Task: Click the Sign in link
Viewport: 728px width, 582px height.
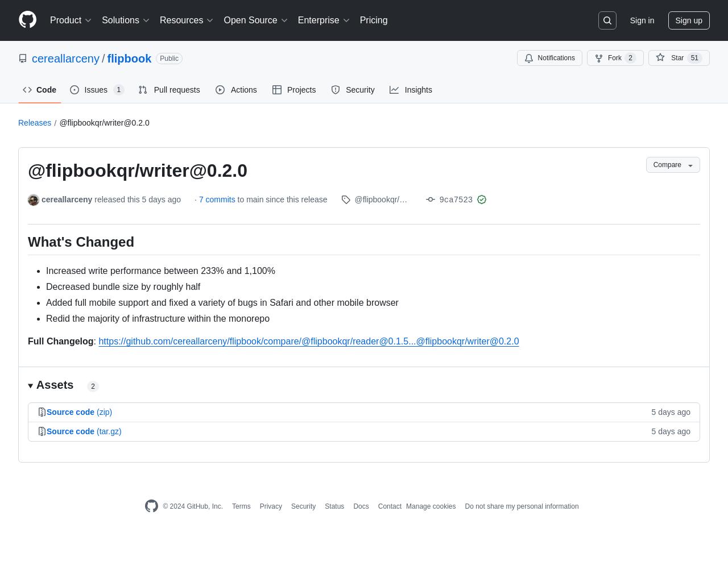Action: click(x=642, y=20)
